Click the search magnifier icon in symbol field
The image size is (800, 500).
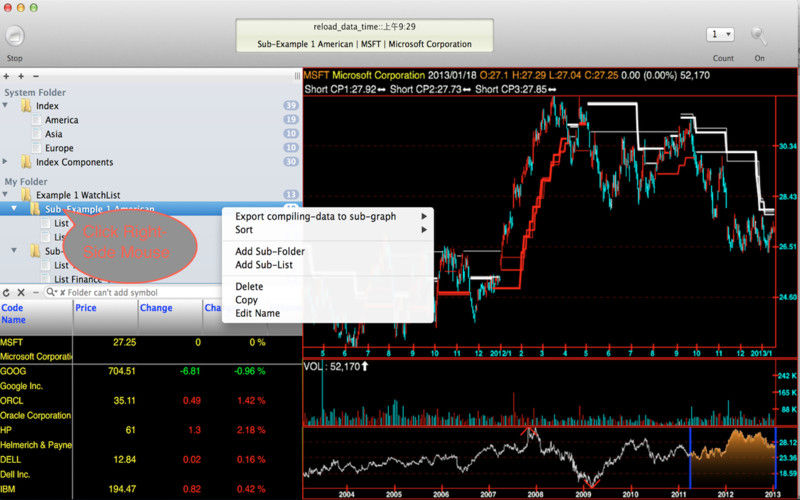point(51,292)
